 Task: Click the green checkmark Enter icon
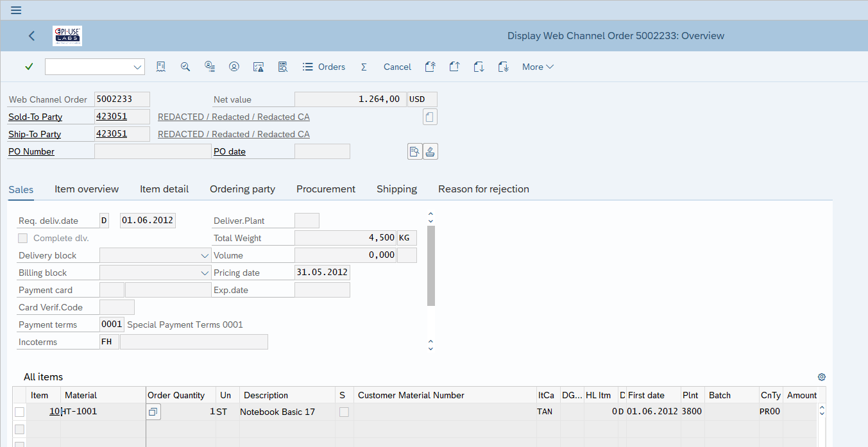click(x=29, y=67)
